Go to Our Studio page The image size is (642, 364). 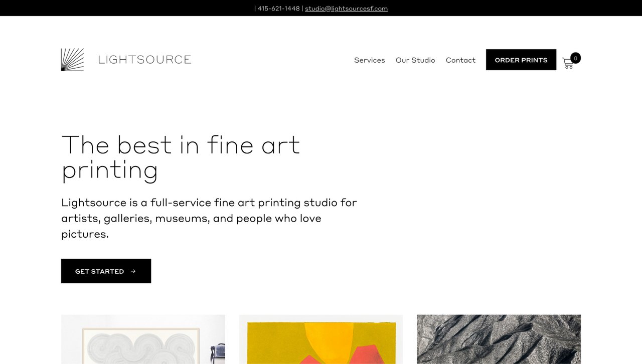pyautogui.click(x=415, y=60)
